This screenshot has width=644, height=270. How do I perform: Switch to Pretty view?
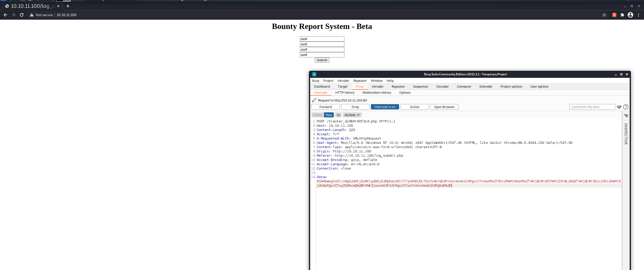[x=318, y=115]
